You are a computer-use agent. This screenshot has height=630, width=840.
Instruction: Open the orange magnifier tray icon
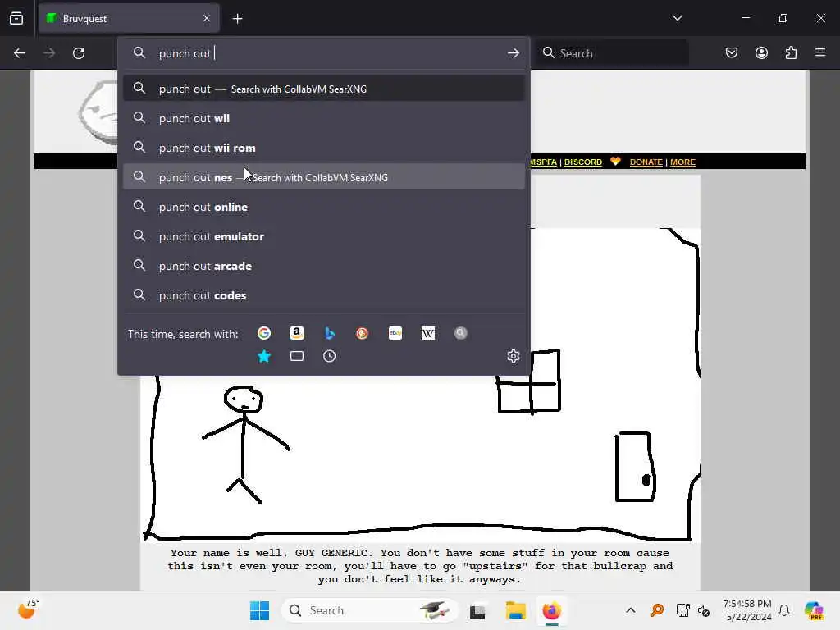(x=657, y=610)
